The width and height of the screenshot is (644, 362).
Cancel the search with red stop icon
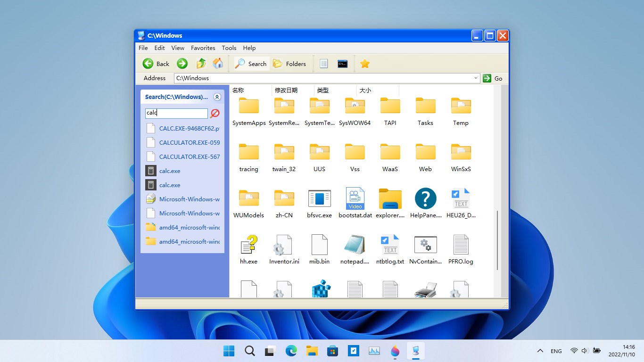pos(215,113)
